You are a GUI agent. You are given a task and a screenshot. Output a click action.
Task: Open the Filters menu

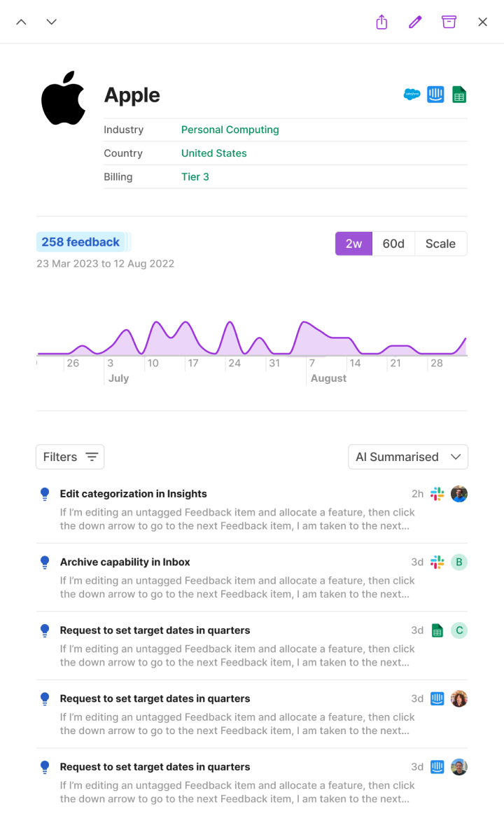click(x=70, y=456)
